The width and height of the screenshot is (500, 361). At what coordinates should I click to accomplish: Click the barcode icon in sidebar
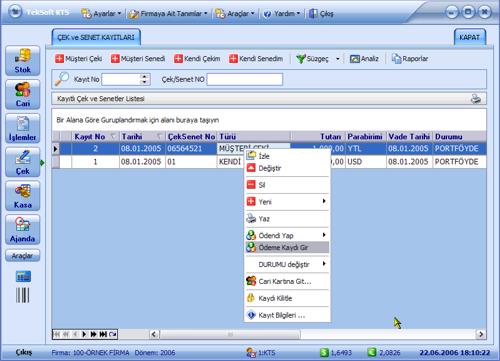23,295
